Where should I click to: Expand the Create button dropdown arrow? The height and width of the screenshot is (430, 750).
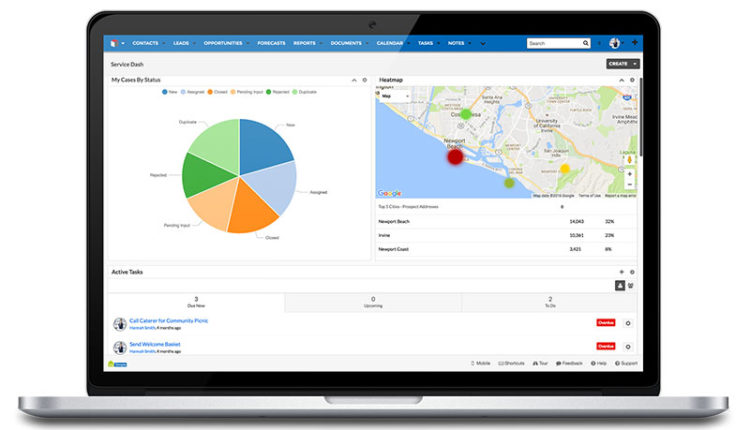click(634, 63)
